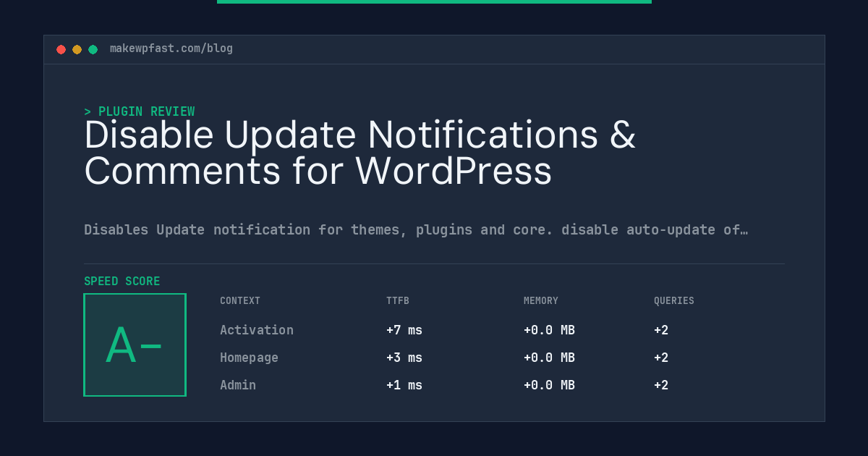Screen dimensions: 868x456
Task: Click the QUERIES column header
Action: coord(674,301)
